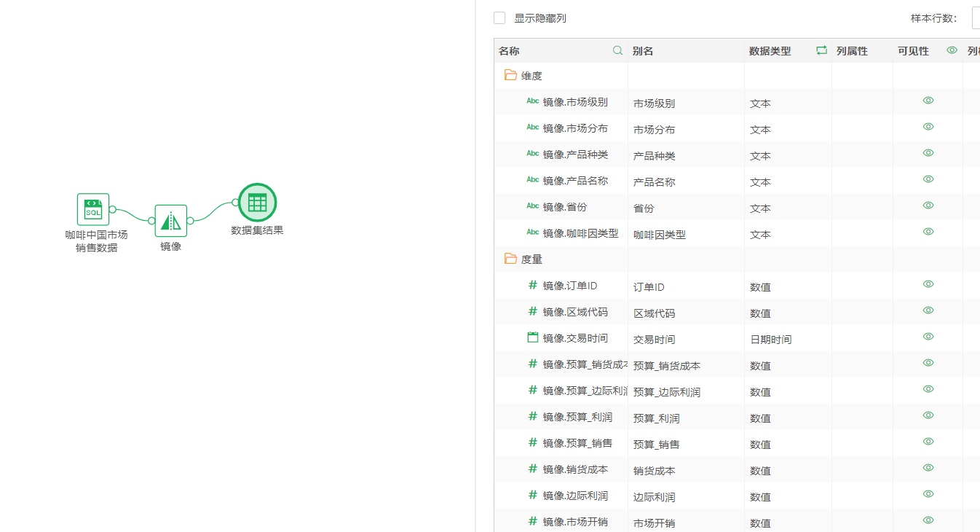Toggle visibility for 镜像.销货成本 row
980x532 pixels.
[928, 468]
